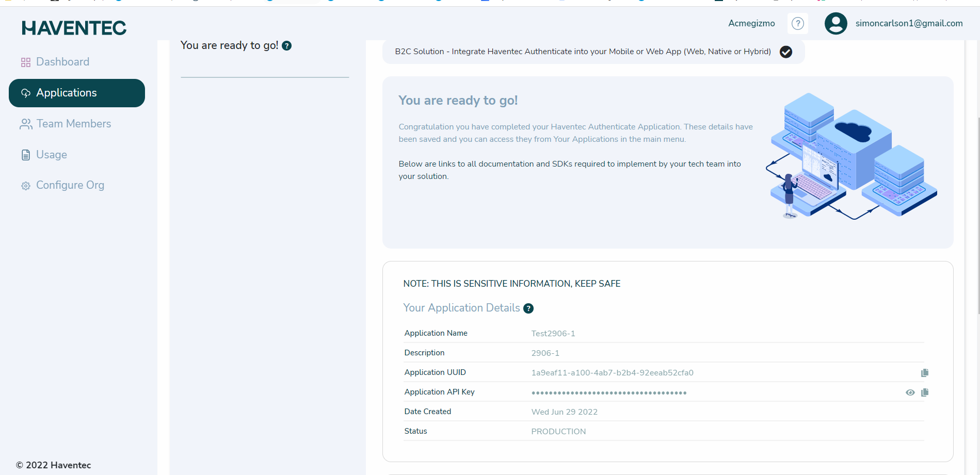Image resolution: width=980 pixels, height=475 pixels.
Task: Click the Test2906-1 application name value
Action: (553, 334)
